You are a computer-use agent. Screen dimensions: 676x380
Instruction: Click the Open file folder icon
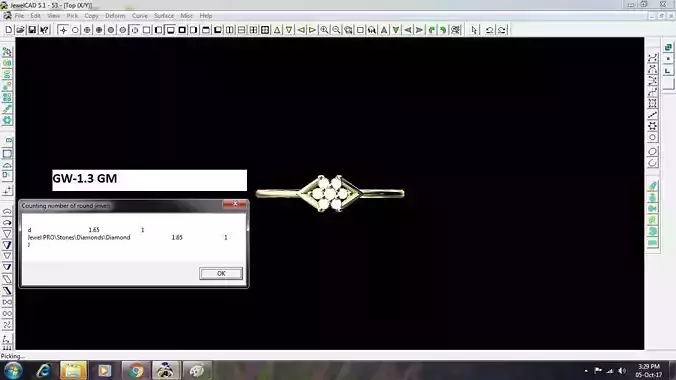[20, 30]
